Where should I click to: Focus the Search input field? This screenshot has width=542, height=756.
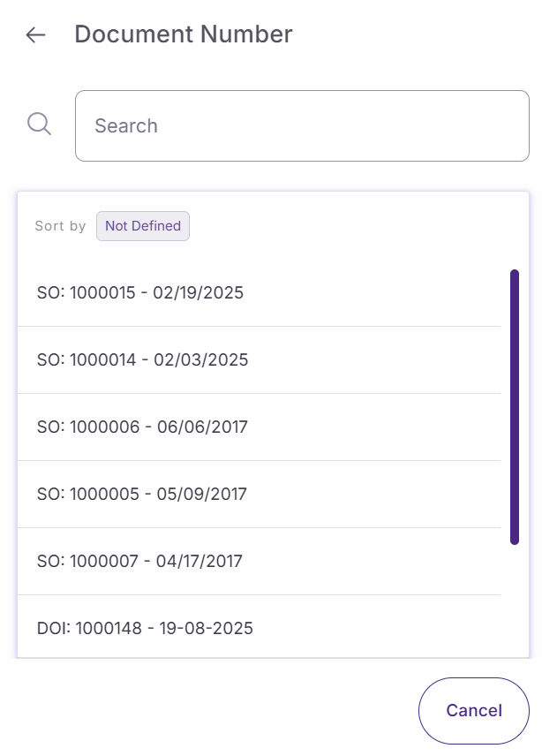[302, 125]
